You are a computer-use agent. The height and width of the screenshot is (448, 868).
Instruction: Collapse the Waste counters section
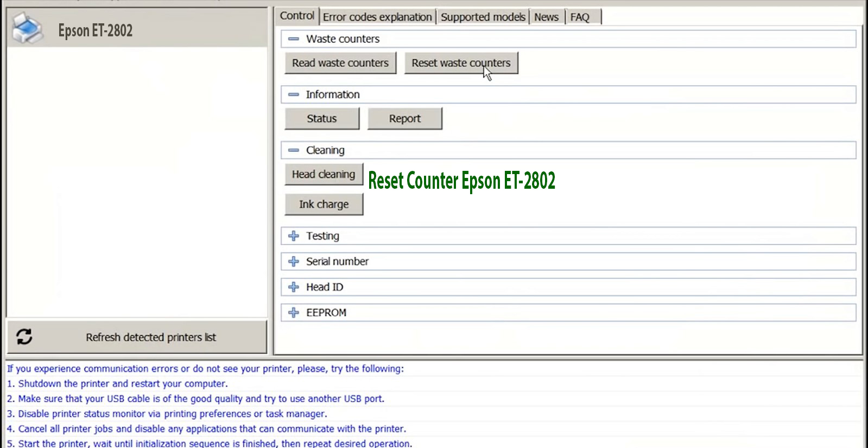(x=294, y=39)
